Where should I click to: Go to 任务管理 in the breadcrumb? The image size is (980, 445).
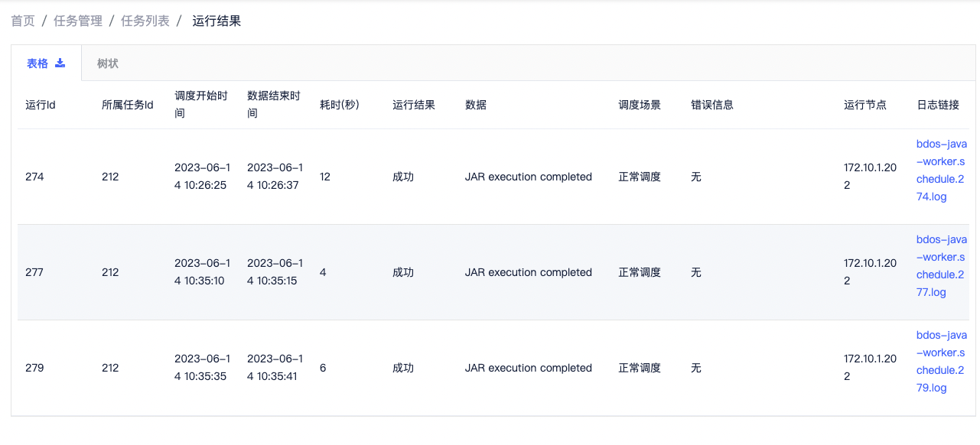78,21
